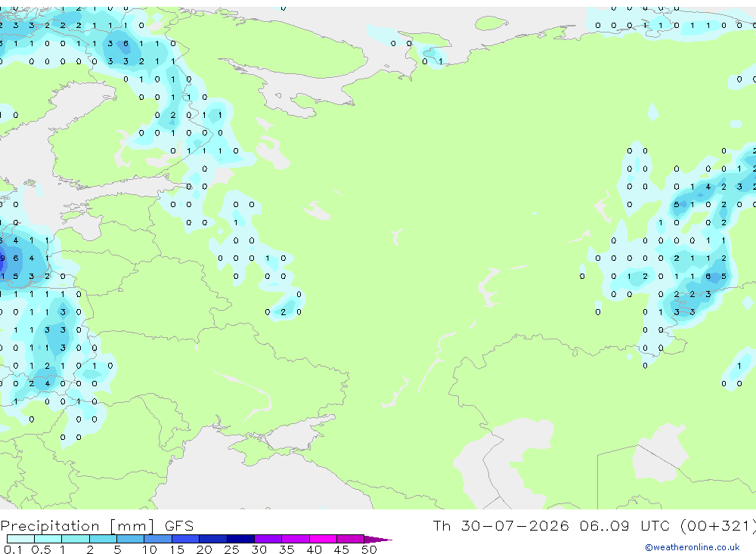Click the legend label '20'

click(x=204, y=549)
